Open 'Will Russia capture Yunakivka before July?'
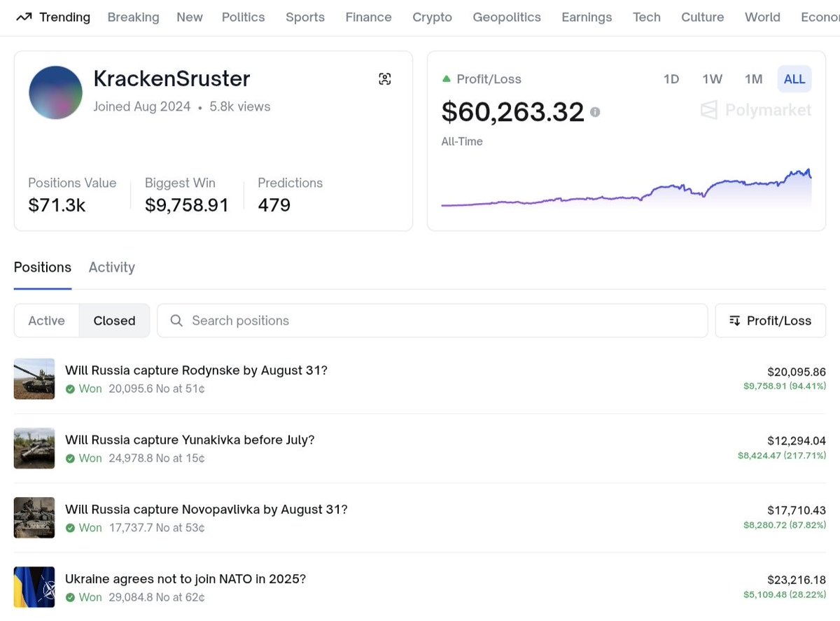 190,440
